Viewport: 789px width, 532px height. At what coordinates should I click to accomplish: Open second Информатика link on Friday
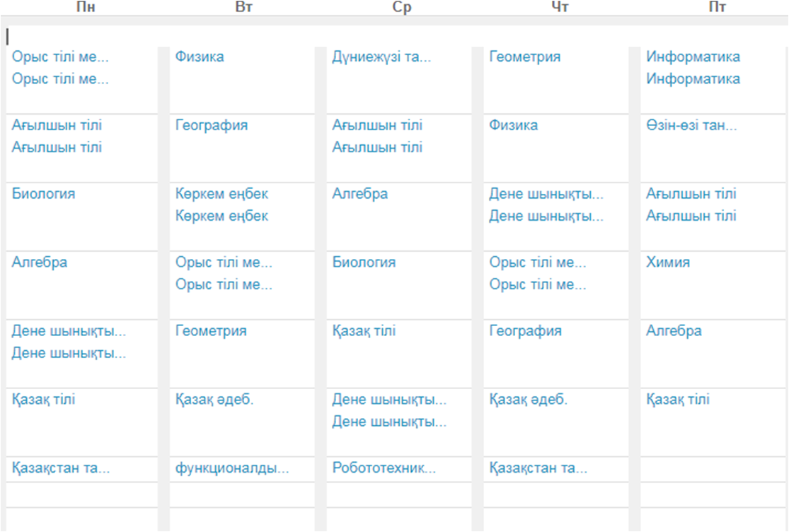(x=693, y=79)
